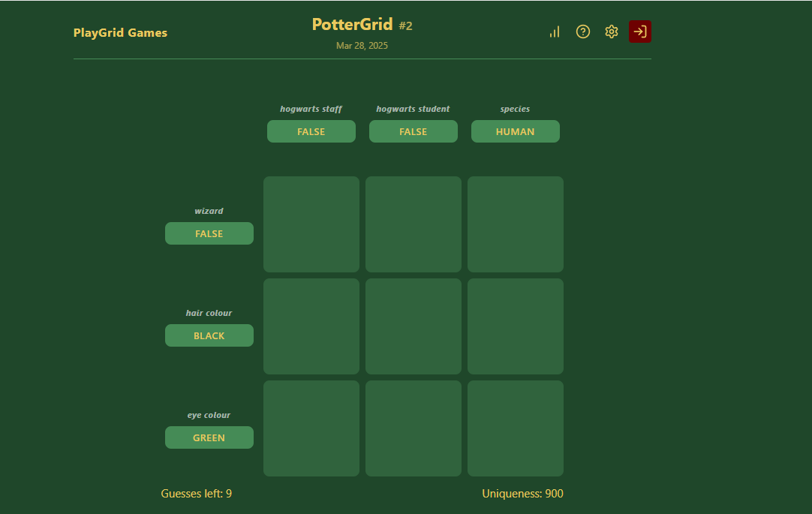Click the Mar 28, 2025 date

point(362,46)
